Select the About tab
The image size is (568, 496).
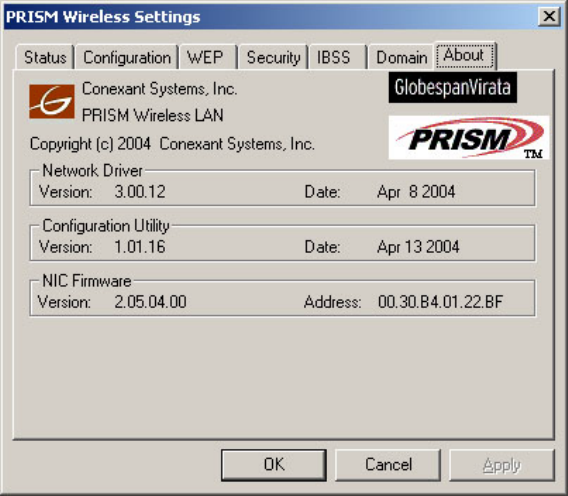[x=465, y=55]
